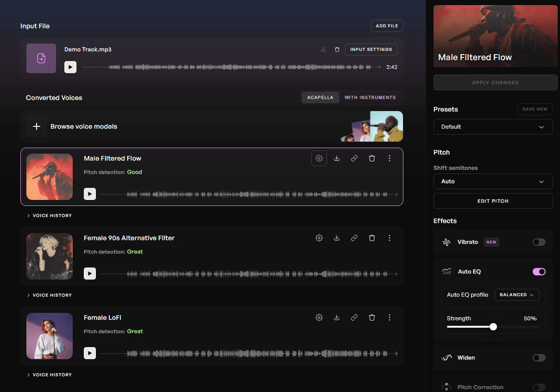Image resolution: width=560 pixels, height=392 pixels.
Task: Download the Male Filtered Flow voice
Action: point(337,158)
